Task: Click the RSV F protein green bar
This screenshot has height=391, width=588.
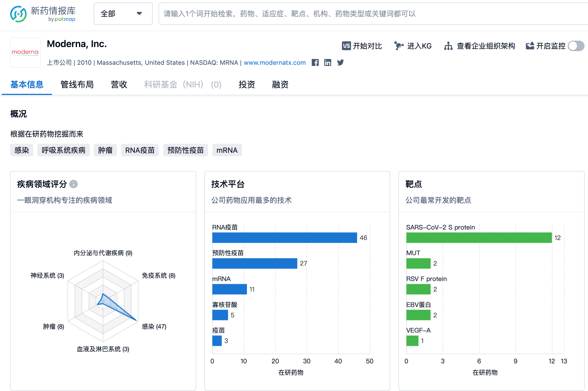Action: (x=418, y=289)
